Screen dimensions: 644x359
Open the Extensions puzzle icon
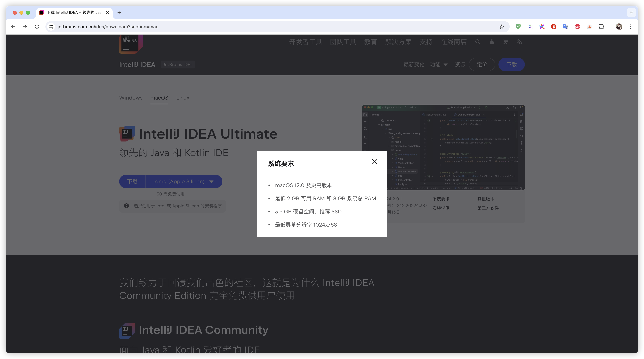click(x=601, y=27)
